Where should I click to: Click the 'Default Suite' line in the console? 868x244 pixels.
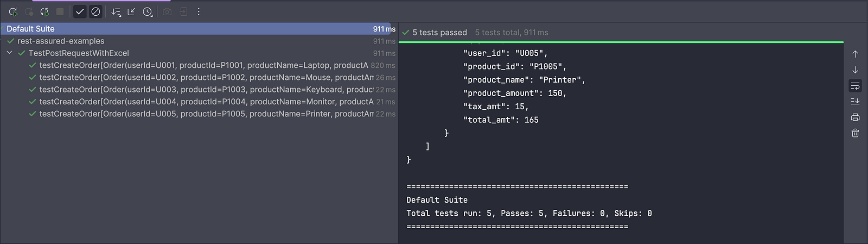click(437, 200)
